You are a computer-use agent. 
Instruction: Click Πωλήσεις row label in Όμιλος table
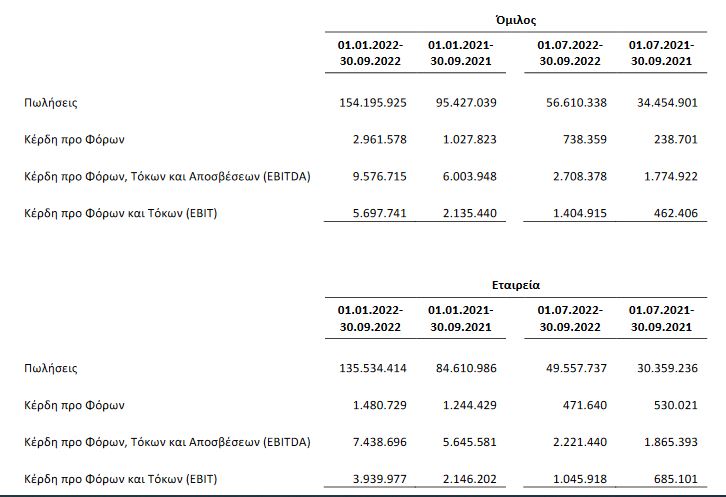click(x=52, y=102)
